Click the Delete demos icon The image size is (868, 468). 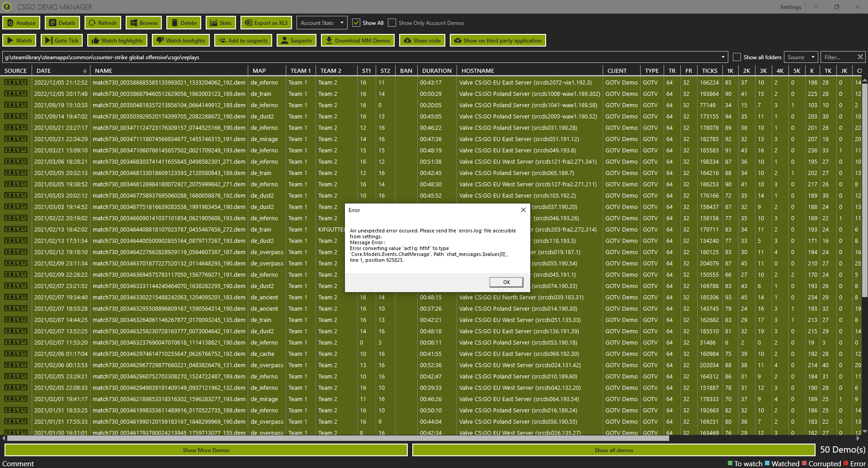184,23
